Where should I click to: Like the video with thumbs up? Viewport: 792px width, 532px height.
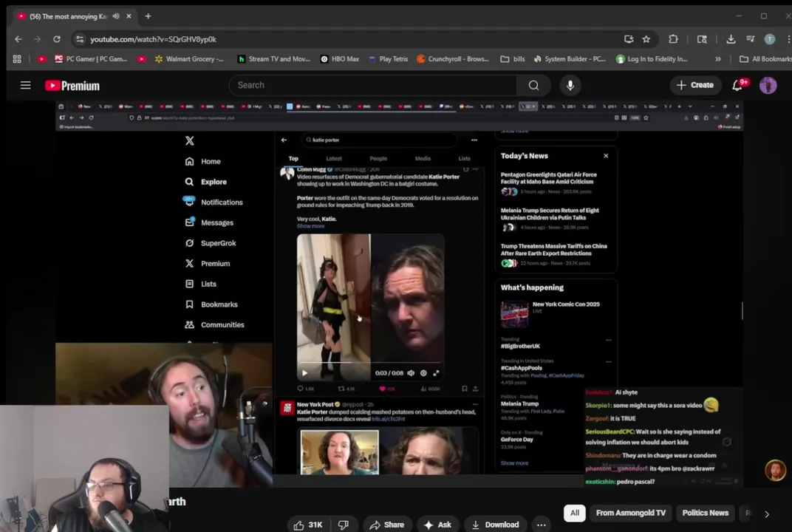[x=308, y=525]
